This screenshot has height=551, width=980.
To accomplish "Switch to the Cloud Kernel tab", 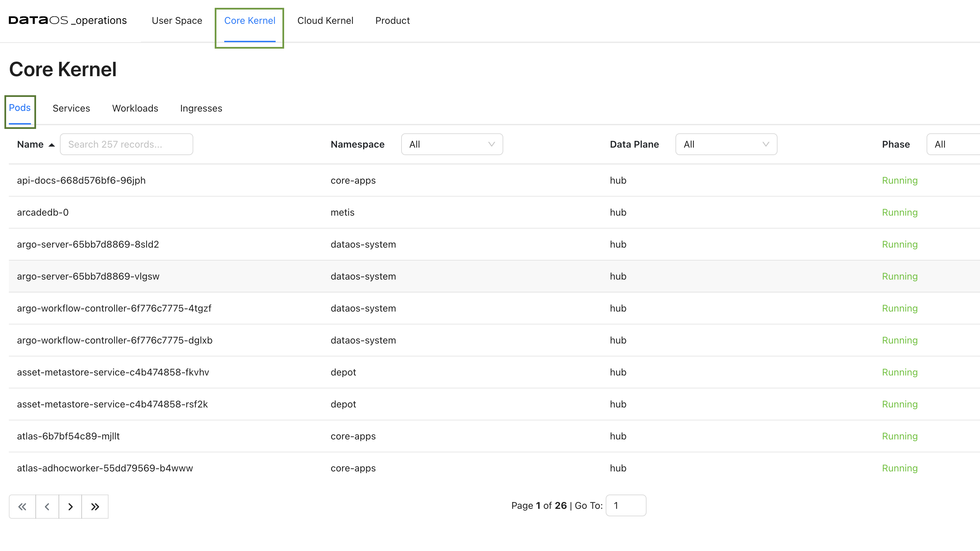I will click(326, 20).
